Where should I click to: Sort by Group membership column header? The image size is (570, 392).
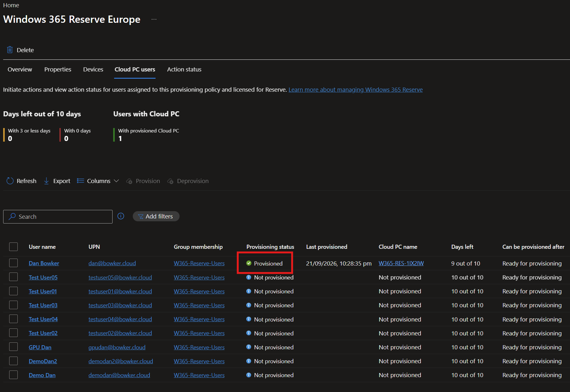198,247
